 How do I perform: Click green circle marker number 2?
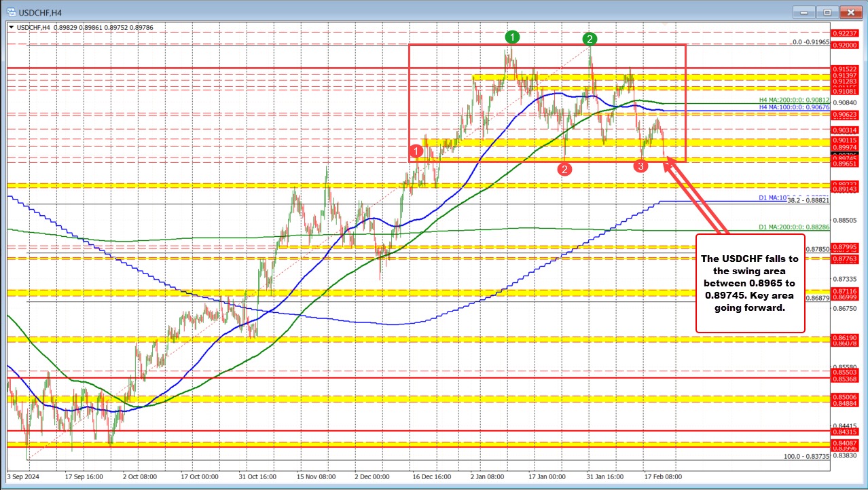[590, 39]
